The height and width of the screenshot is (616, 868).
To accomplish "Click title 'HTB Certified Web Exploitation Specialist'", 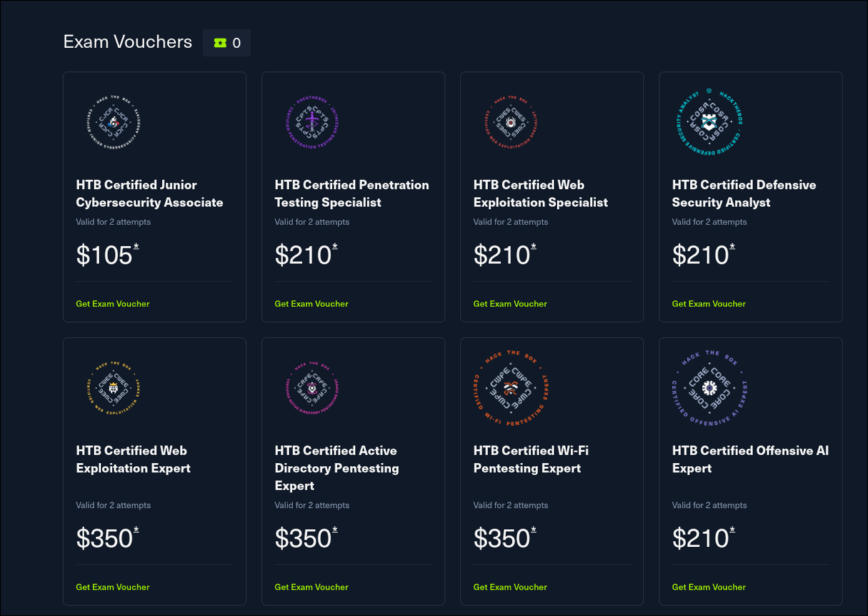I will [541, 194].
